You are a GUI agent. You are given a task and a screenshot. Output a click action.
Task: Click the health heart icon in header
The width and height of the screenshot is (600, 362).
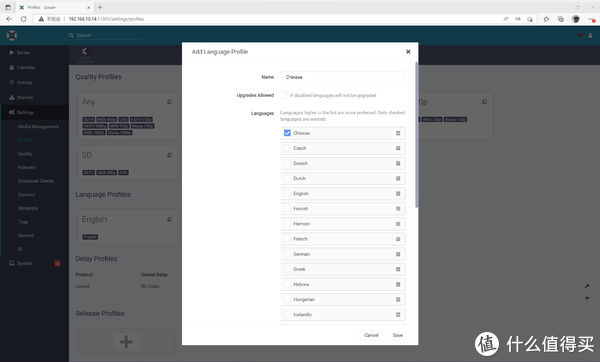pyautogui.click(x=580, y=35)
